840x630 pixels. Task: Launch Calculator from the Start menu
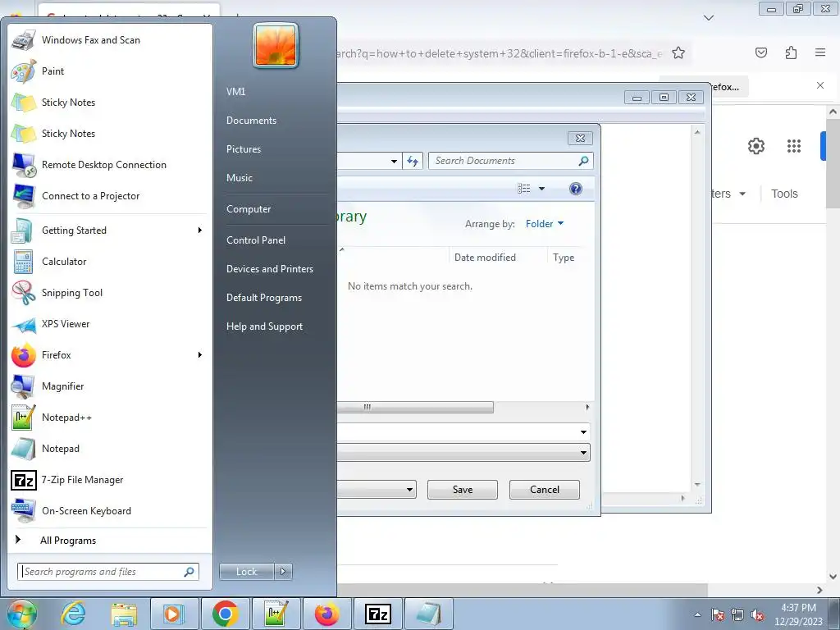pos(110,262)
